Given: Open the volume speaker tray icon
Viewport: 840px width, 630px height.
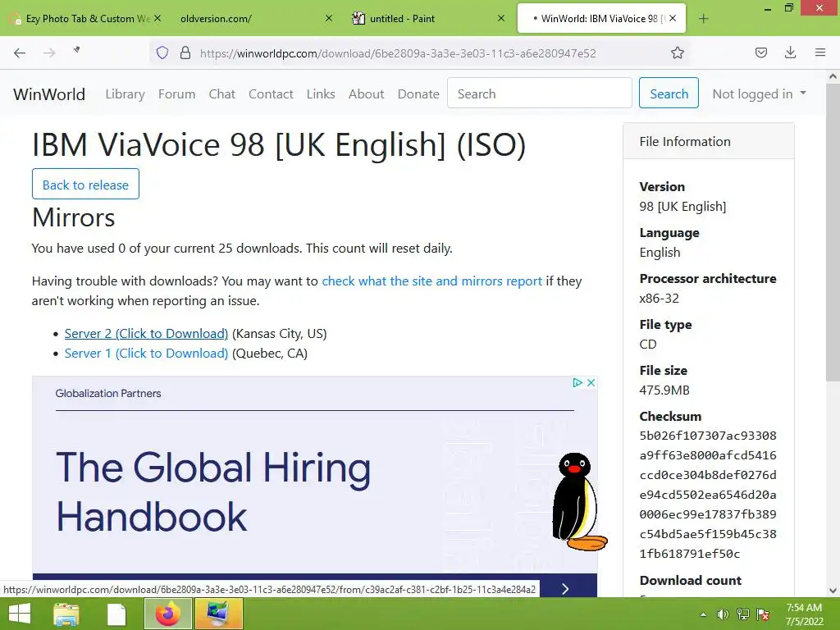Looking at the screenshot, I should tap(723, 614).
